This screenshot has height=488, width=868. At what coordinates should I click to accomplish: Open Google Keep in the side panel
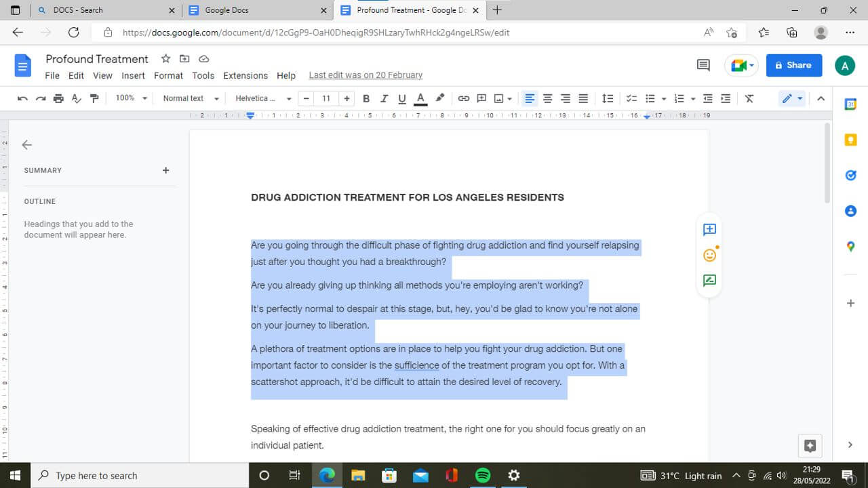pyautogui.click(x=850, y=140)
